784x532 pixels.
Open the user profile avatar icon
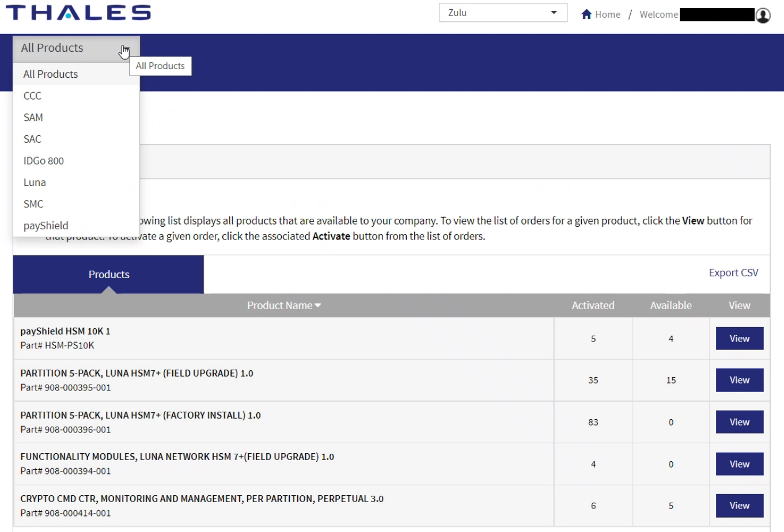tap(763, 15)
